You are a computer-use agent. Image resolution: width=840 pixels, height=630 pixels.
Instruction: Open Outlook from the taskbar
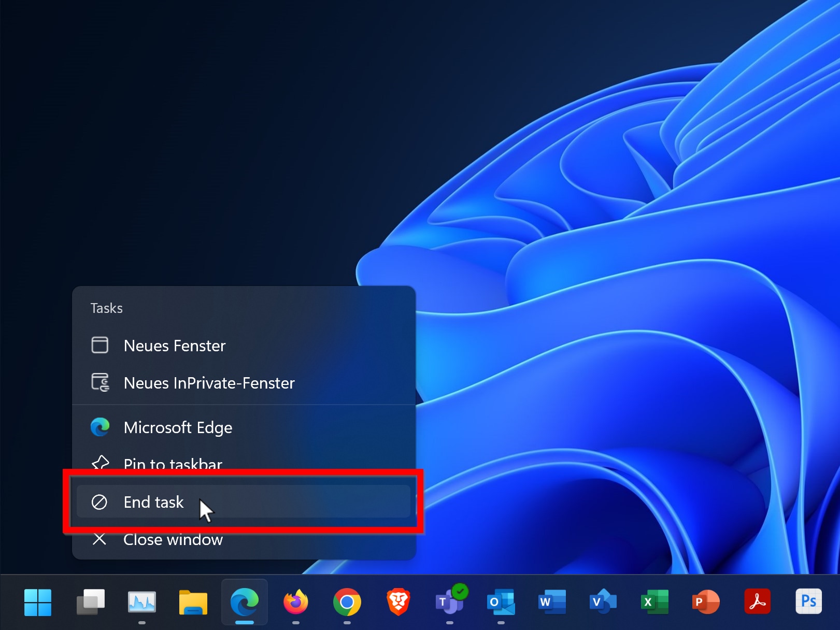pyautogui.click(x=501, y=602)
